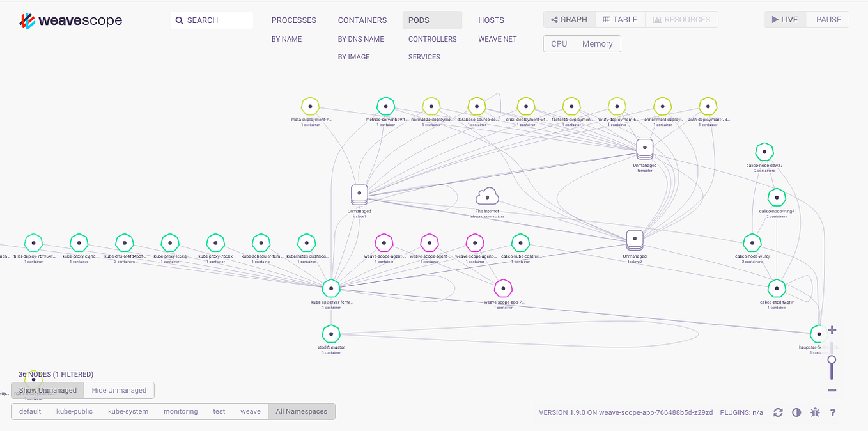Click the Pause button

[x=828, y=20]
